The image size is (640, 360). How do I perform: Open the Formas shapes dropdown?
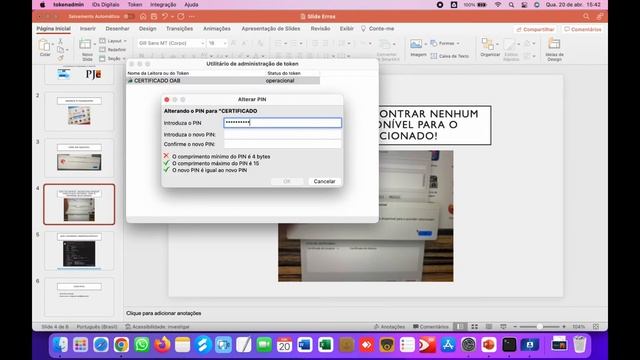click(x=445, y=43)
